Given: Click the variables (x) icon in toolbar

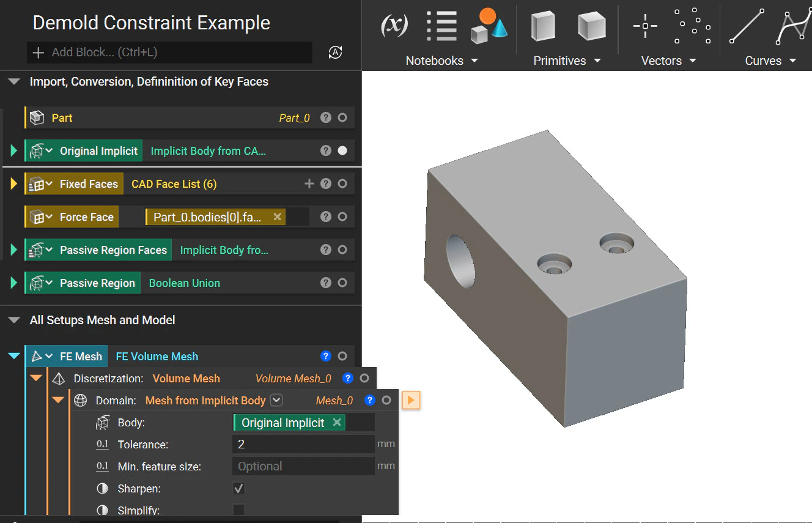Looking at the screenshot, I should pyautogui.click(x=394, y=25).
